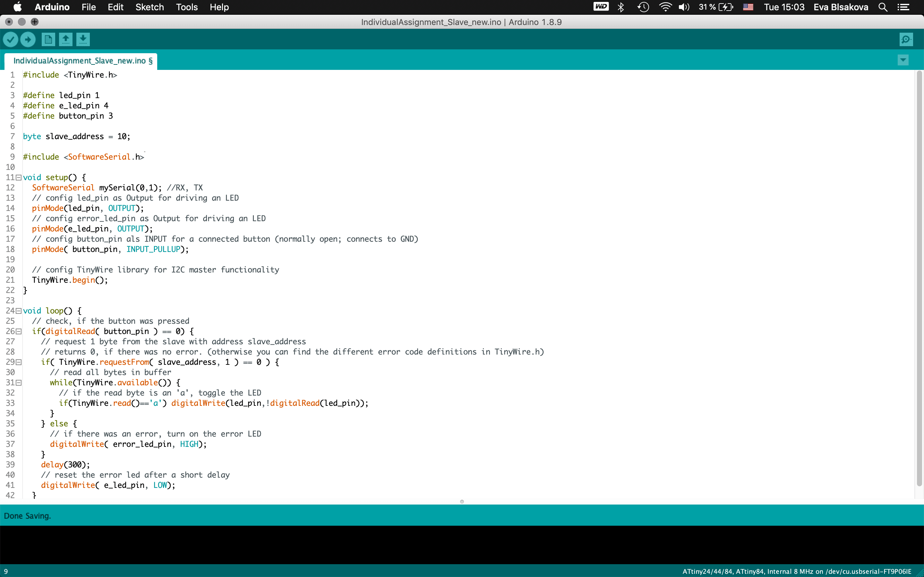The image size is (924, 577).
Task: Click the editor vertical scrollbar
Action: click(919, 279)
